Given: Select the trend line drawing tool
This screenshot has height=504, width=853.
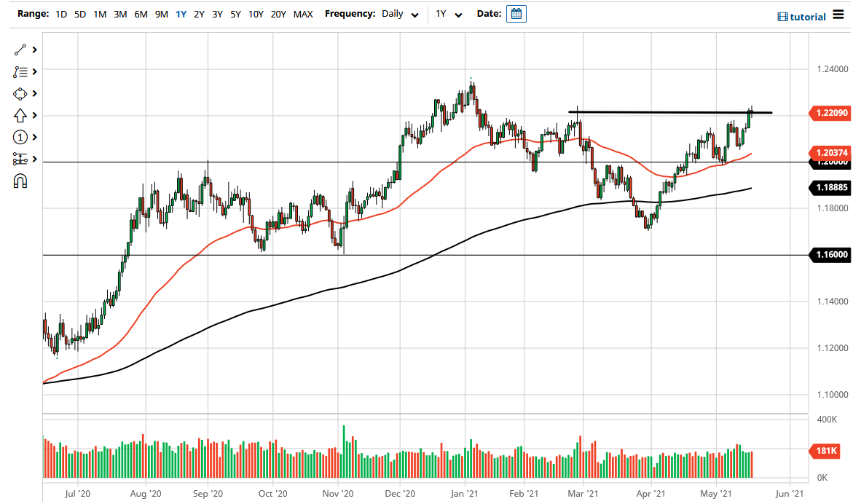Looking at the screenshot, I should [20, 50].
